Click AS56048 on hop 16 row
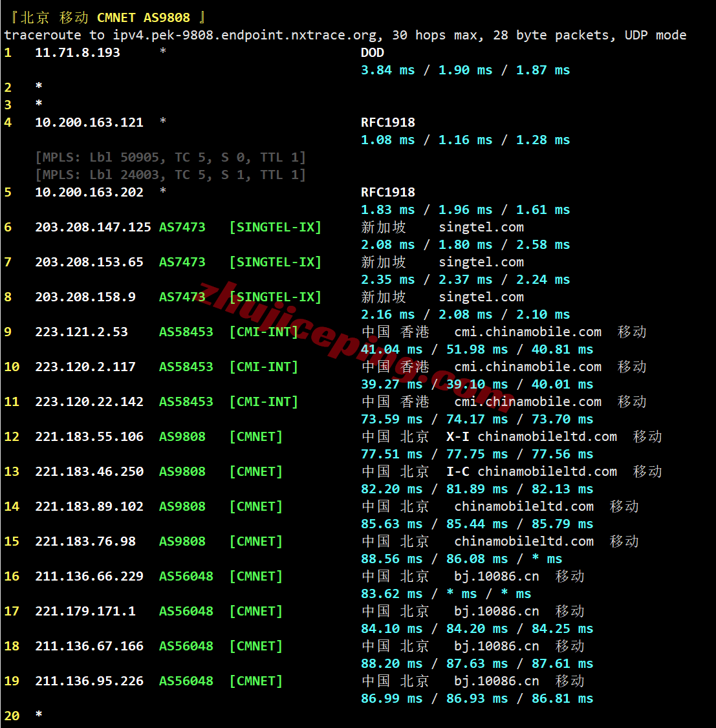 coord(186,576)
